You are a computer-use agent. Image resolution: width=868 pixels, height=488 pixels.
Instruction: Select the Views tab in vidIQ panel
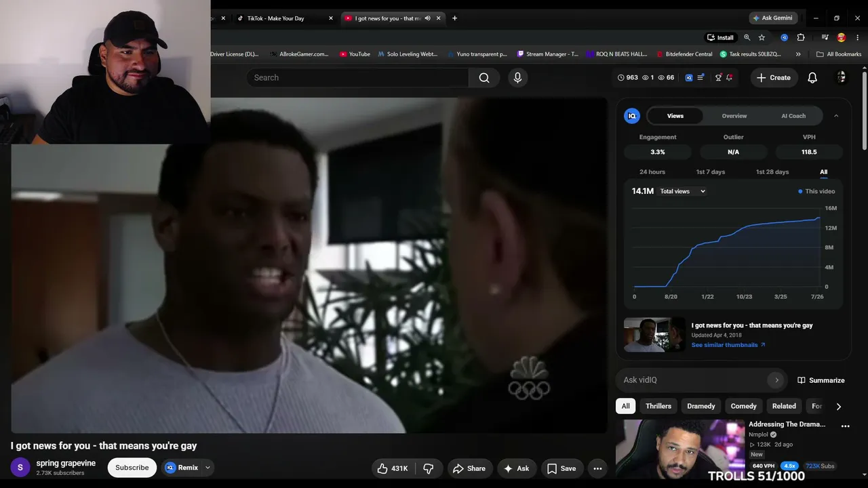pos(675,116)
